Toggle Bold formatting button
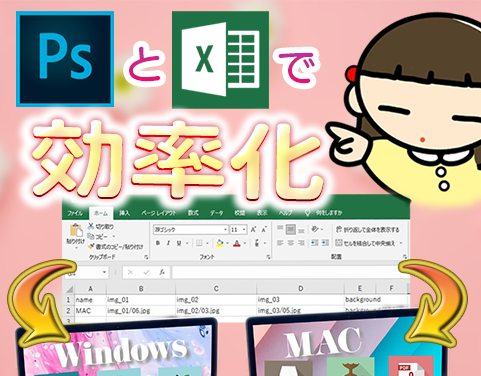The width and height of the screenshot is (481, 376). [158, 243]
